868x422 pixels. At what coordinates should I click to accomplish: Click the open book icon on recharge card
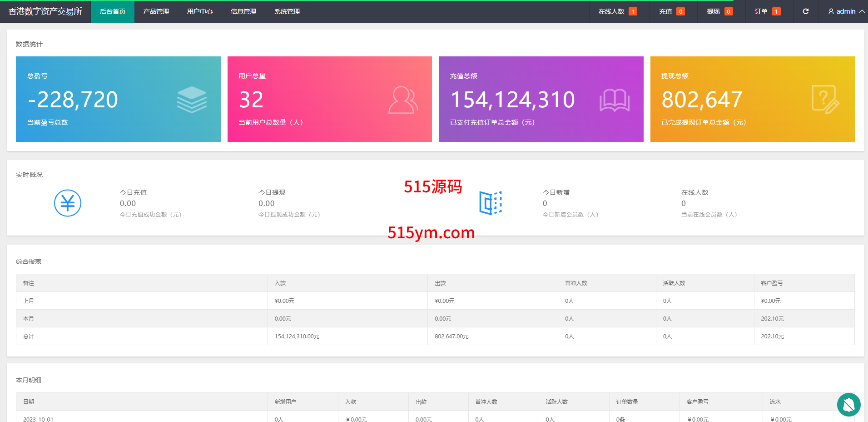[x=614, y=100]
